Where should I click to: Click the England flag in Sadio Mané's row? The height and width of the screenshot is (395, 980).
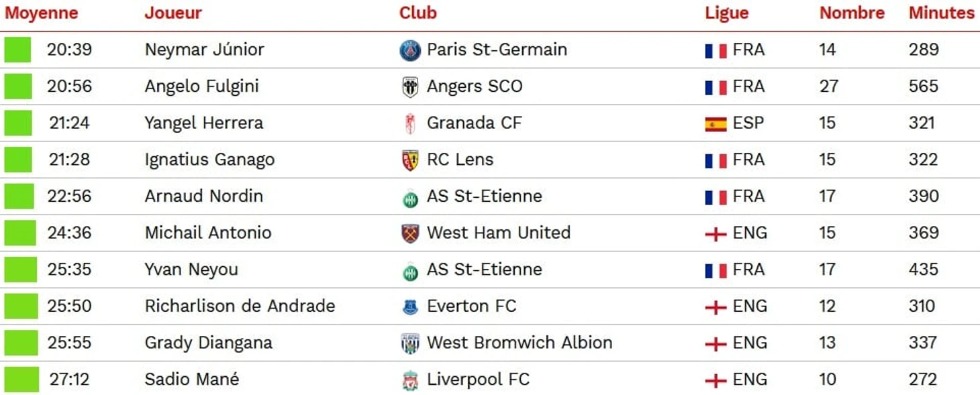pos(716,380)
